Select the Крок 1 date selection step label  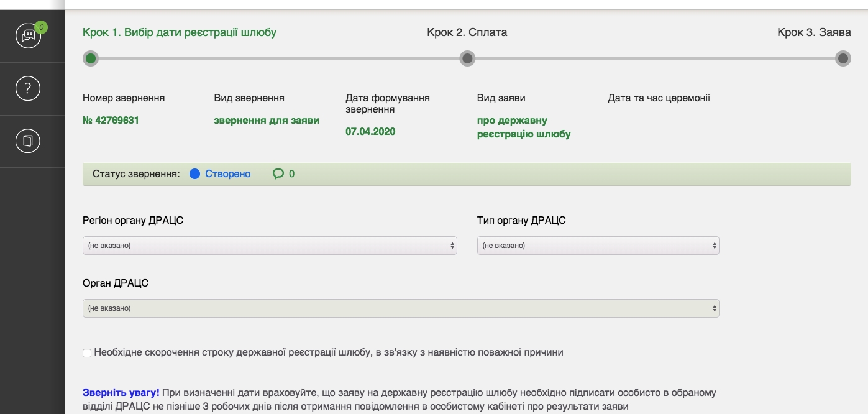180,32
